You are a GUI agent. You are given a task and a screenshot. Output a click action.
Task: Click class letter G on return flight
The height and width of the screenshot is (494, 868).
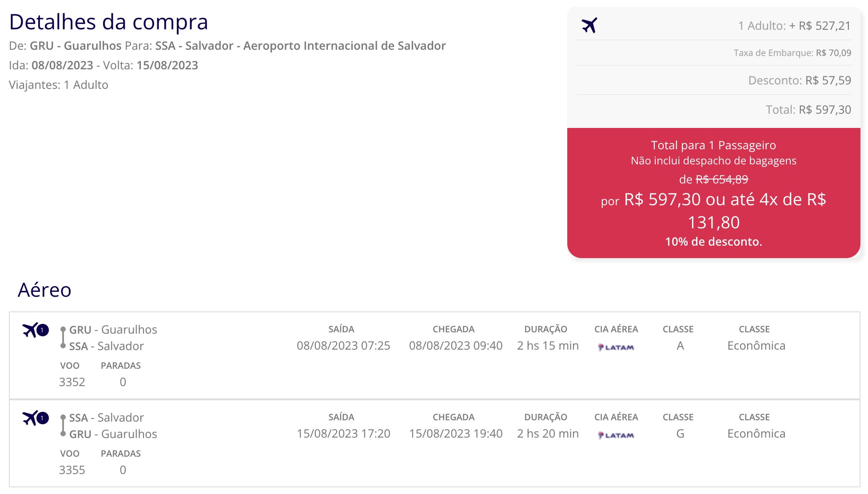coord(680,434)
